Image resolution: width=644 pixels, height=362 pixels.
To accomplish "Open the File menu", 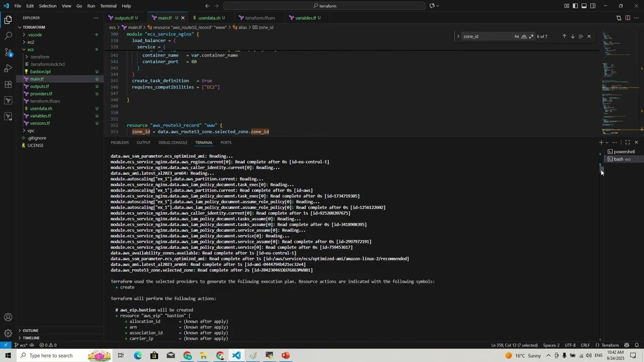I will pos(18,6).
